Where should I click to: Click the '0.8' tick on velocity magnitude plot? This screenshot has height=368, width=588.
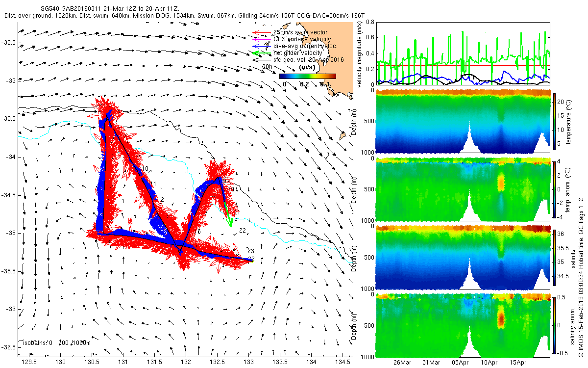point(369,22)
